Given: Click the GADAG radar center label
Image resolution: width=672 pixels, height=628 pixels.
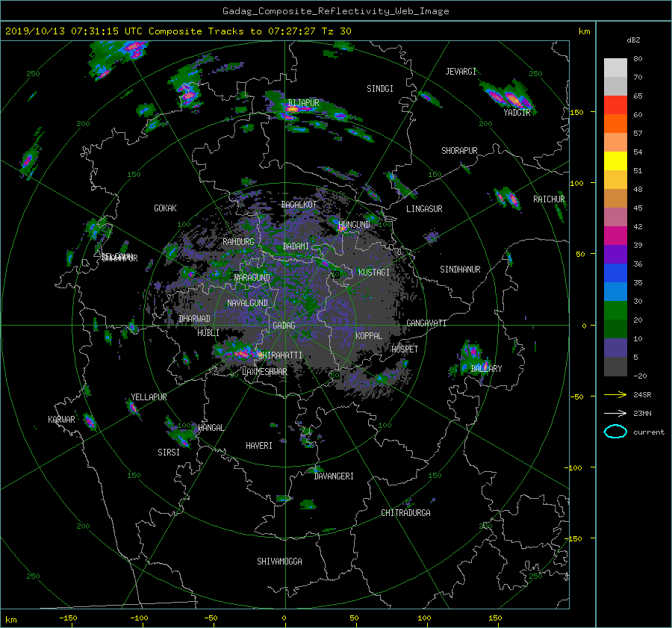Looking at the screenshot, I should [284, 326].
